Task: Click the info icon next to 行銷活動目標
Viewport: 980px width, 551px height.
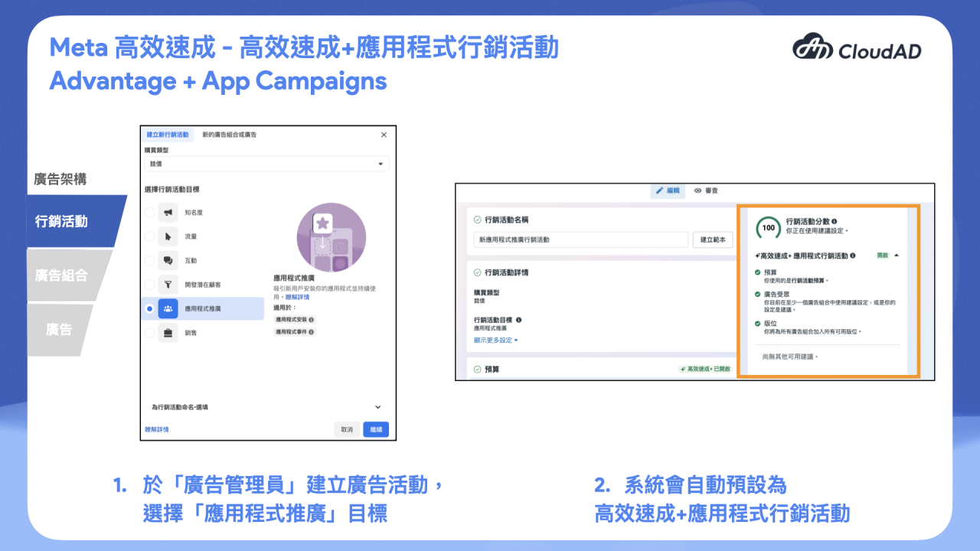Action: coord(519,320)
